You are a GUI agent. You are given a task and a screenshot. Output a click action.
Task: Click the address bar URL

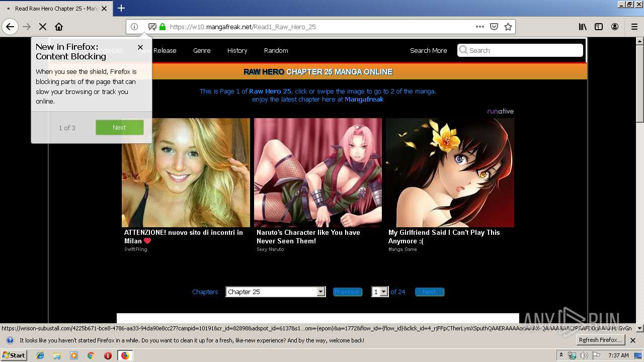243,27
